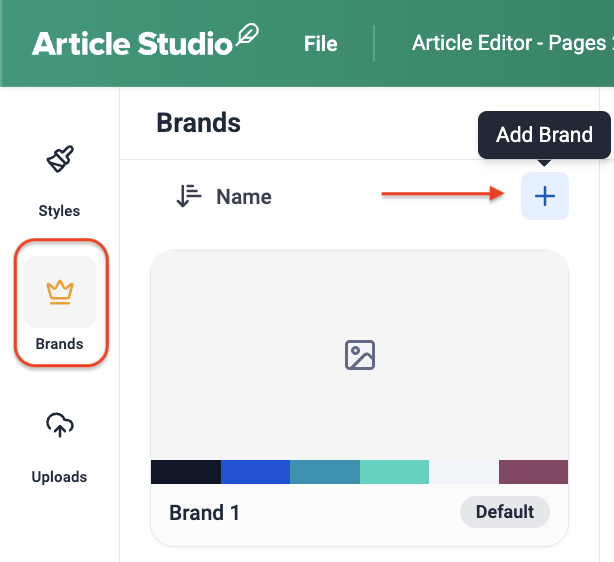This screenshot has height=562, width=614.
Task: Click the Article Studio feather logo icon
Action: (247, 40)
